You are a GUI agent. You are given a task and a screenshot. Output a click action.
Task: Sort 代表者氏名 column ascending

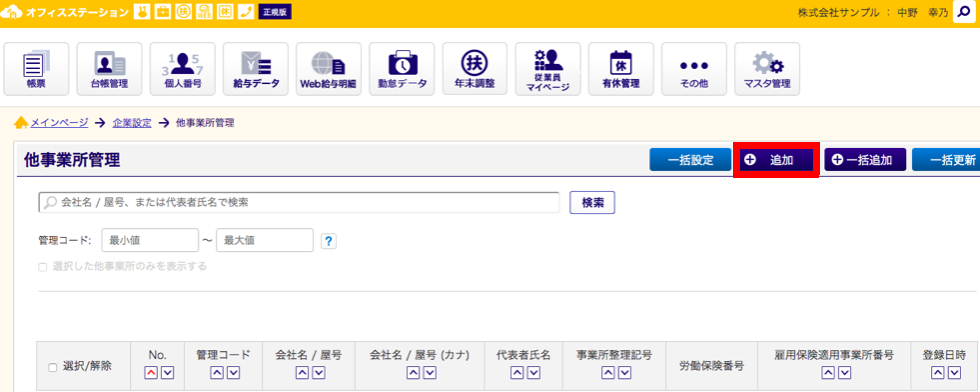(517, 373)
